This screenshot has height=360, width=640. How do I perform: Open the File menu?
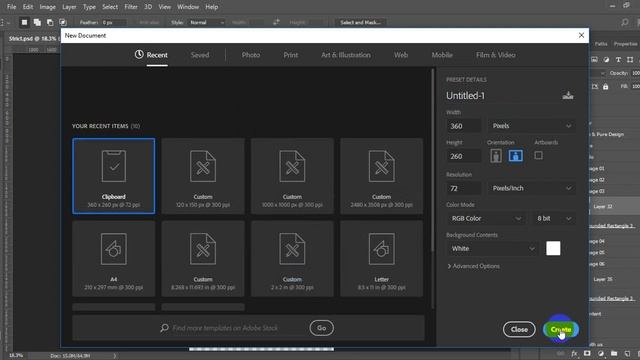11,7
